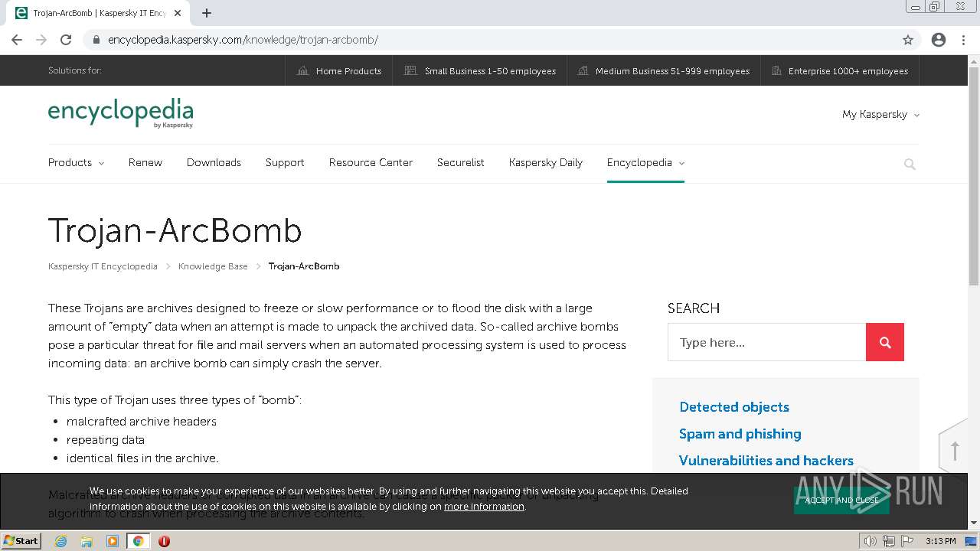The image size is (980, 551).
Task: Select the Chrome icon in the taskbar
Action: (138, 541)
